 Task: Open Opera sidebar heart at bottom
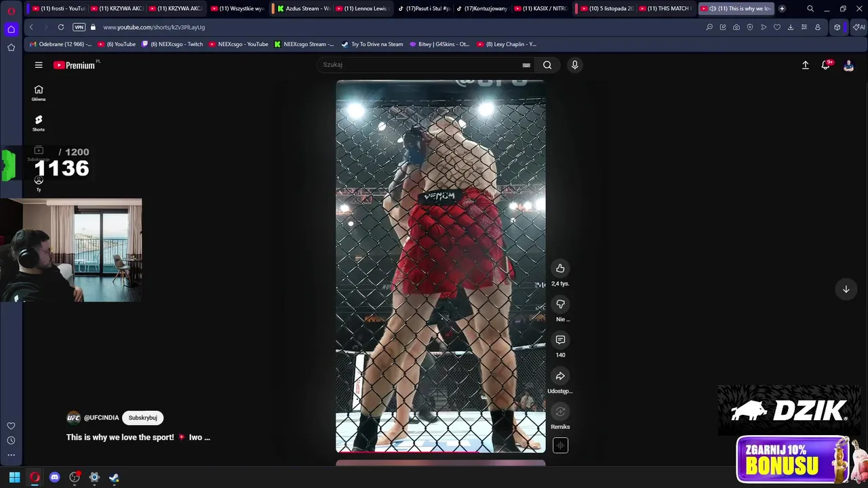point(11,426)
